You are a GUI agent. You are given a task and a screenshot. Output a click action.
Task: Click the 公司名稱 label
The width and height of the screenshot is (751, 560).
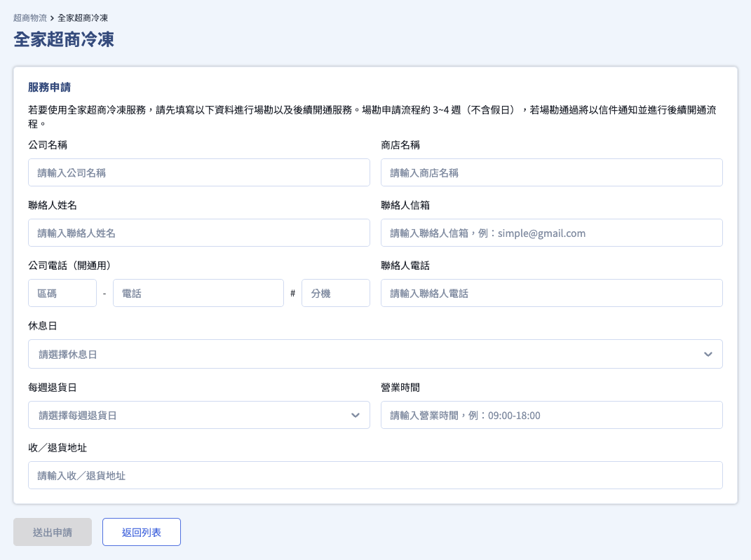pyautogui.click(x=48, y=145)
